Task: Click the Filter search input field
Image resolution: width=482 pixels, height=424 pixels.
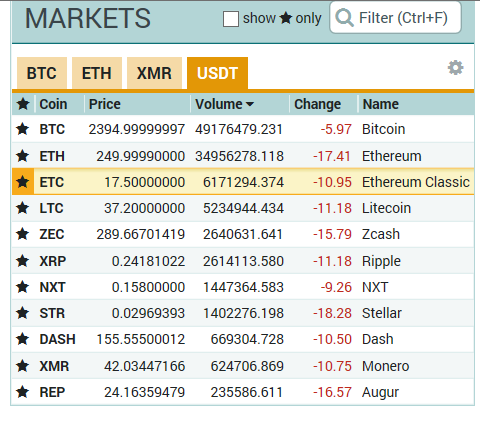Action: coord(395,17)
